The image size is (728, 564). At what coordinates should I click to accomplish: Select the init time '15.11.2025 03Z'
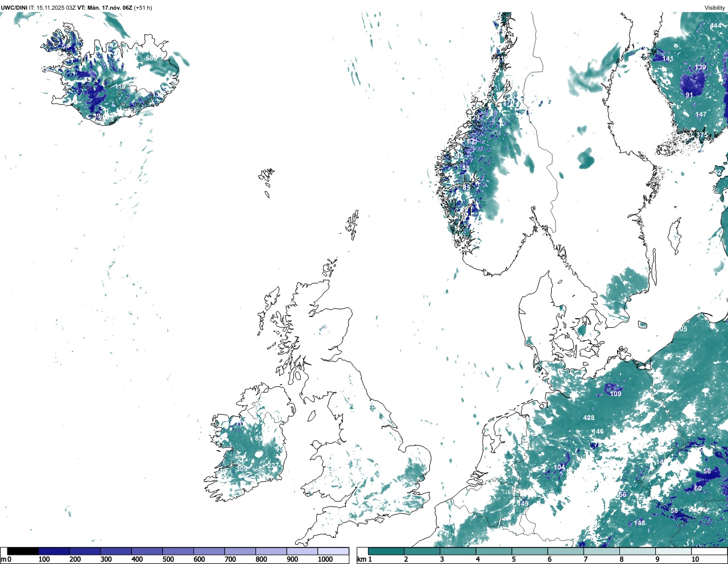[x=56, y=8]
